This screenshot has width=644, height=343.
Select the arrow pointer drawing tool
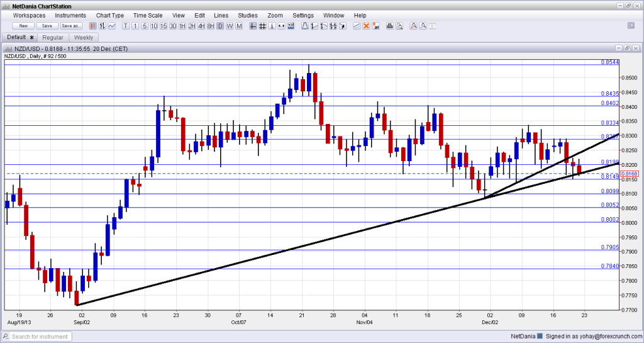(x=343, y=26)
